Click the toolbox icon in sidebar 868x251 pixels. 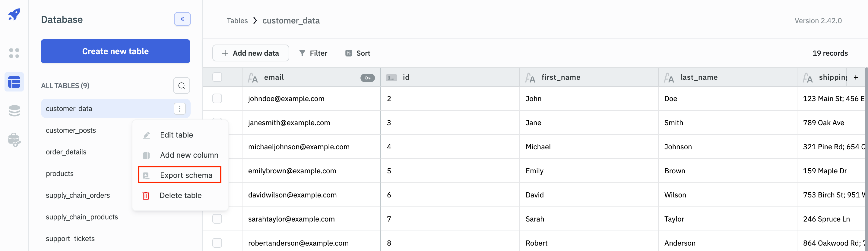click(x=14, y=140)
